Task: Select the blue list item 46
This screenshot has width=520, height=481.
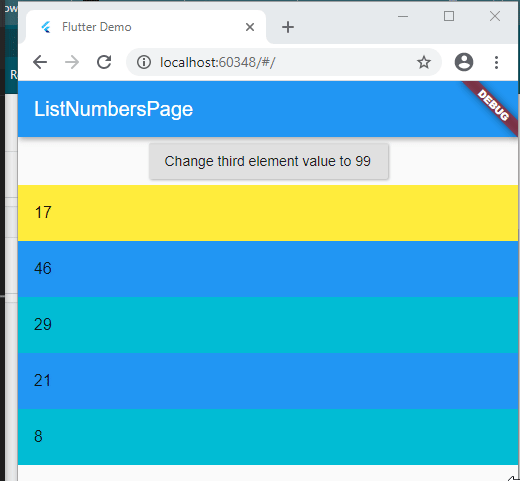Action: (268, 269)
